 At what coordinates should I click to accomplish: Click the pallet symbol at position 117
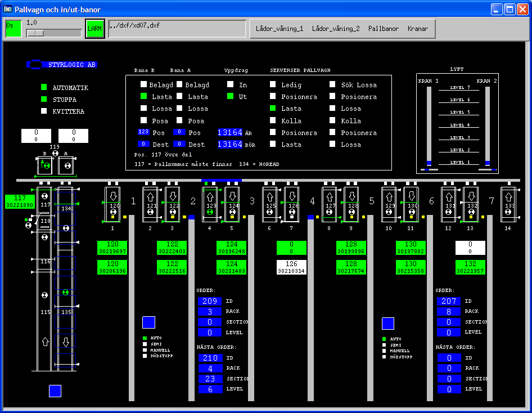44,196
